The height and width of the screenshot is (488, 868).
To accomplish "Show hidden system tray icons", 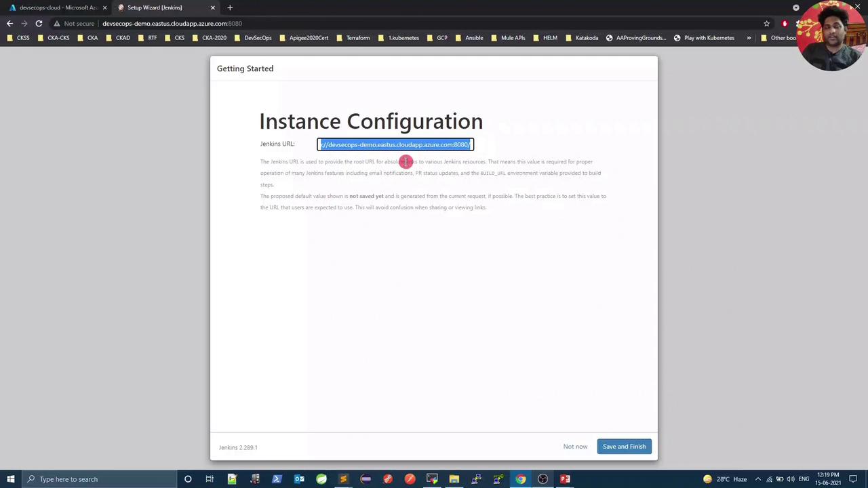I will [x=758, y=479].
